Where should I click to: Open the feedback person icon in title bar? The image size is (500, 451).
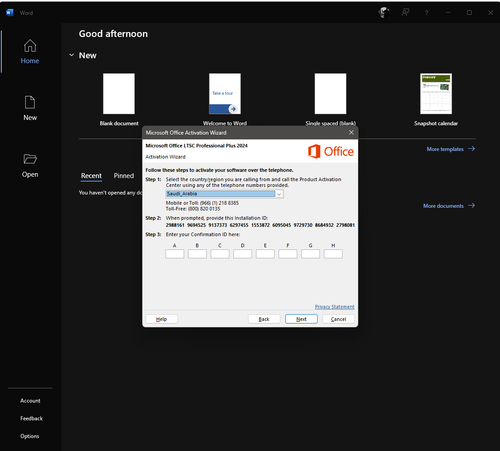(x=405, y=13)
